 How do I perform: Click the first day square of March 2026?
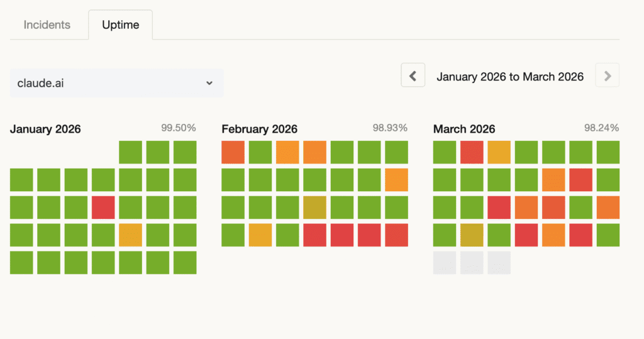tap(445, 152)
